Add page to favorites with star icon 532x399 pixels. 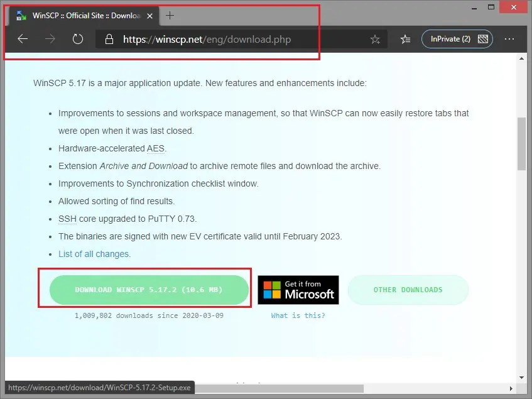[x=375, y=40]
